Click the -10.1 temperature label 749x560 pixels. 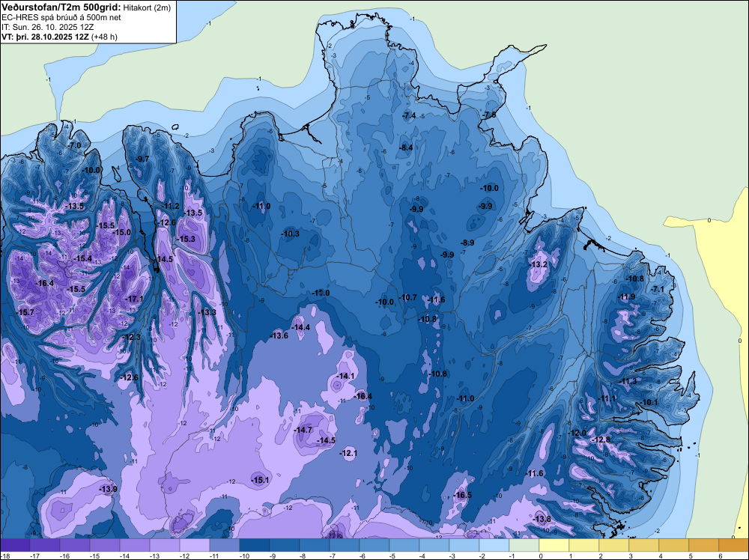click(649, 403)
